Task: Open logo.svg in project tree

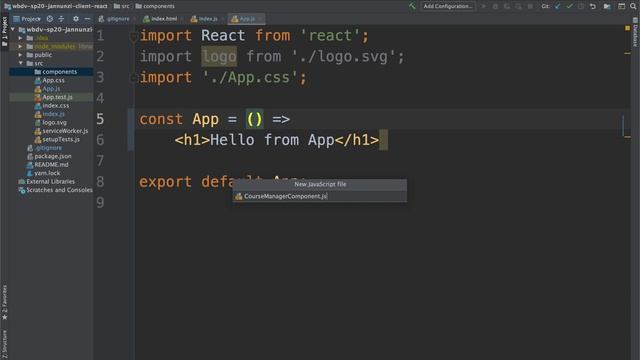Action: [x=51, y=122]
